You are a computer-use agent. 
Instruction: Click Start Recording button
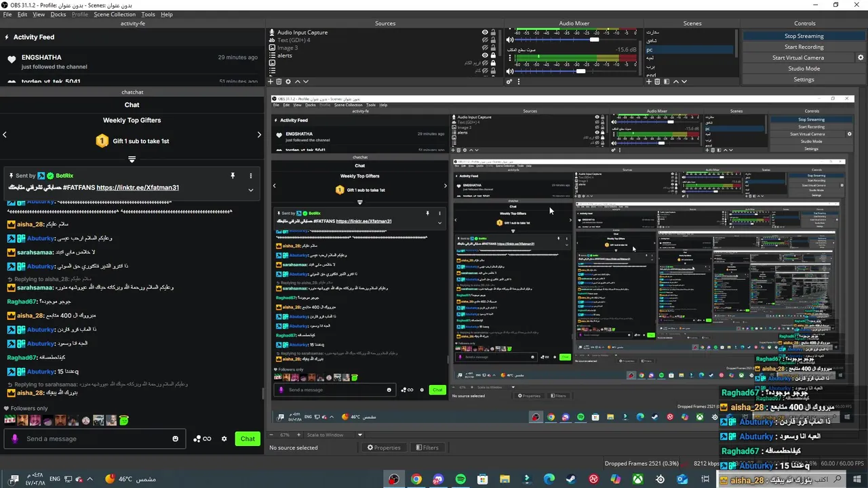point(804,47)
